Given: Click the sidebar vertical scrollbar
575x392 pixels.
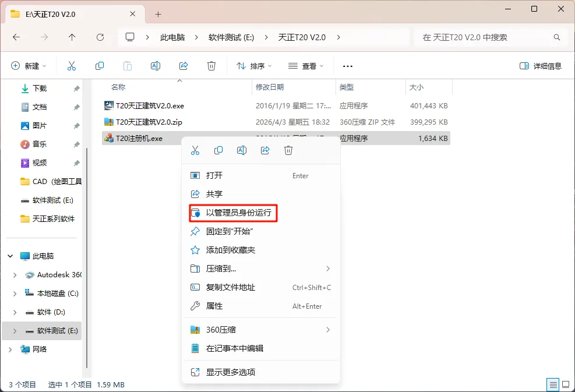Looking at the screenshot, I should 87,258.
